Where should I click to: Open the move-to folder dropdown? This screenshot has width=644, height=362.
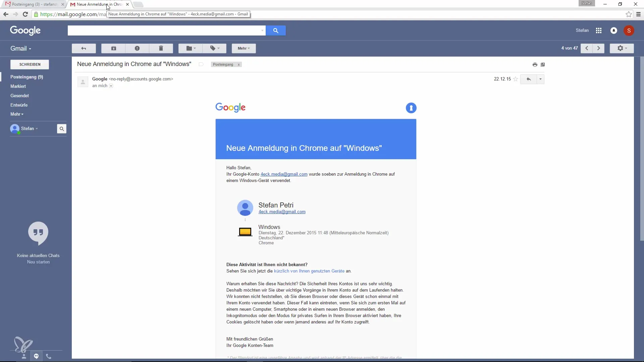(x=191, y=49)
